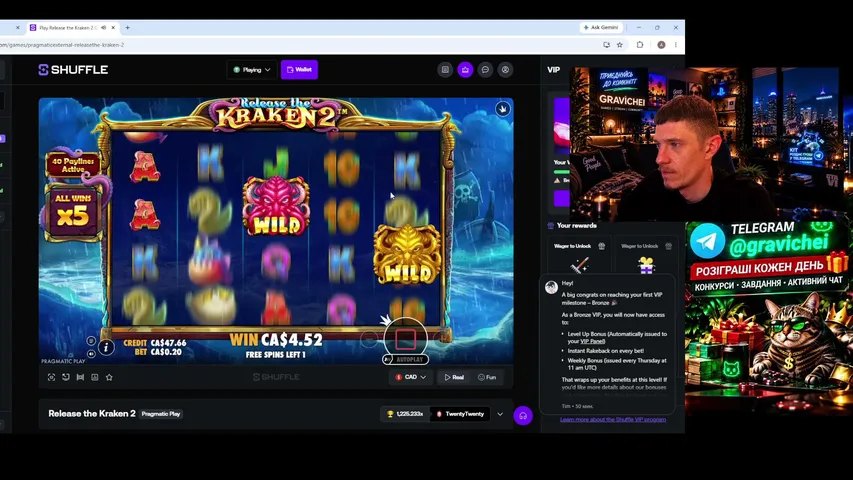Viewport: 853px width, 480px height.
Task: Open the chat bubble icon
Action: pos(485,70)
